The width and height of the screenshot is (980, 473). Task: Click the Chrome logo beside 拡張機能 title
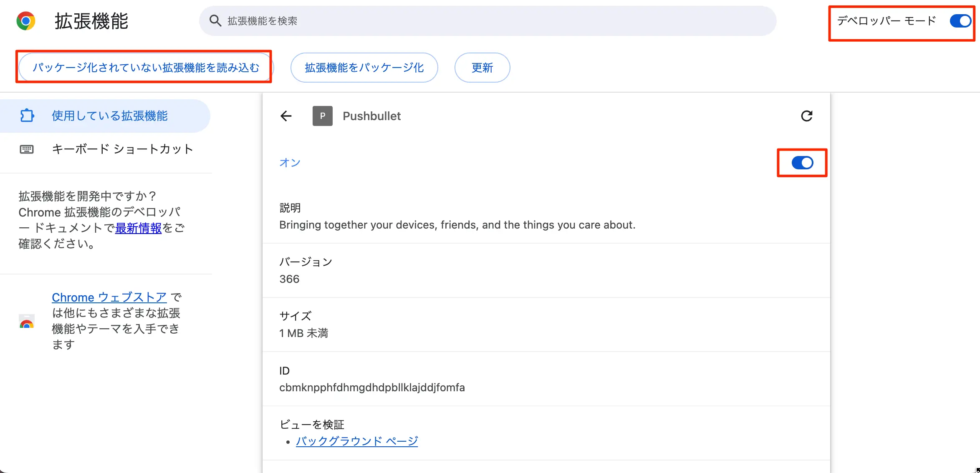[x=26, y=21]
